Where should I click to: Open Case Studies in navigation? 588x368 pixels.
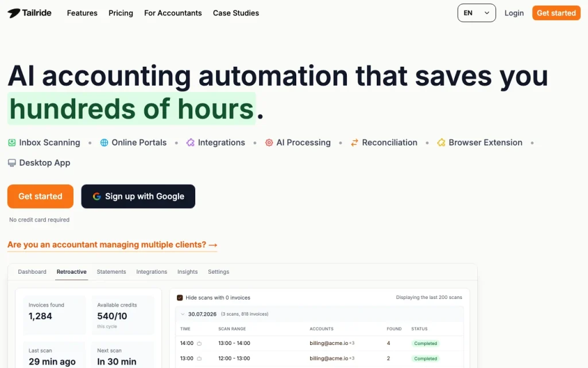pos(236,13)
